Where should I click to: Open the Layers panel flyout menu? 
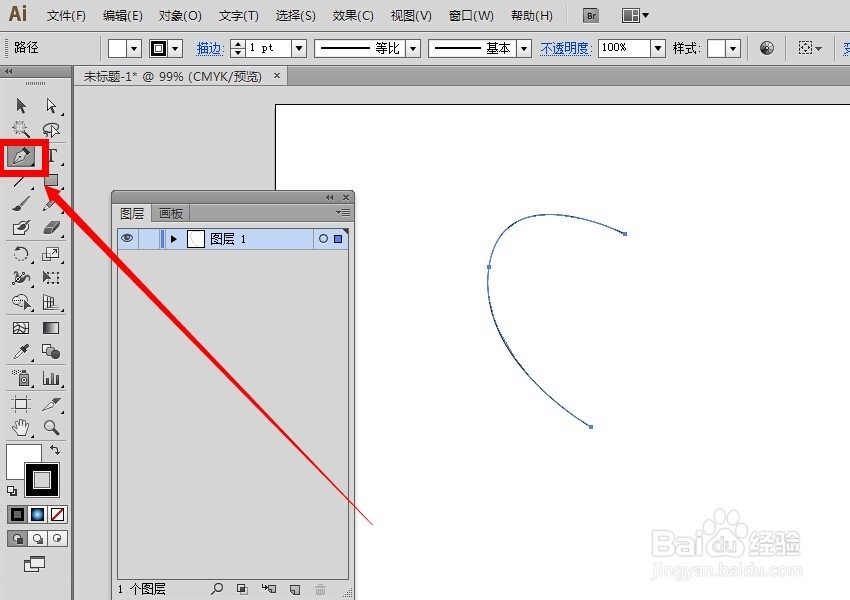tap(343, 212)
